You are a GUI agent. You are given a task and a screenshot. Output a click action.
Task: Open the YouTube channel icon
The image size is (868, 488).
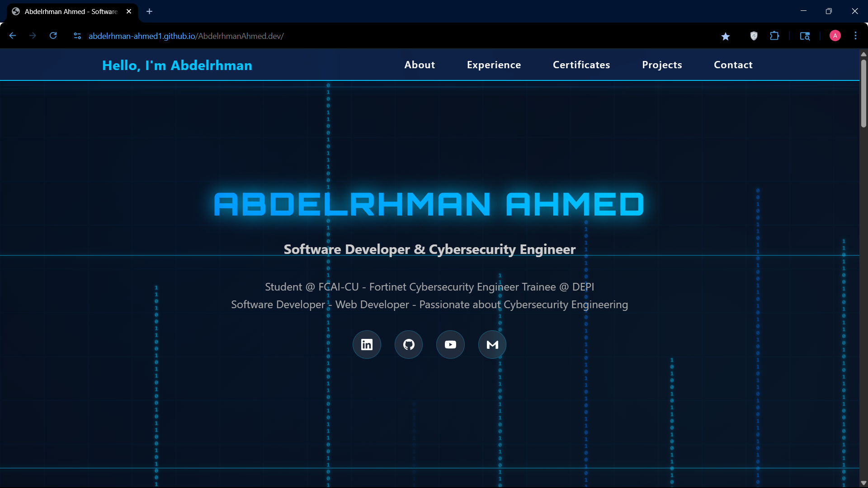click(x=450, y=345)
